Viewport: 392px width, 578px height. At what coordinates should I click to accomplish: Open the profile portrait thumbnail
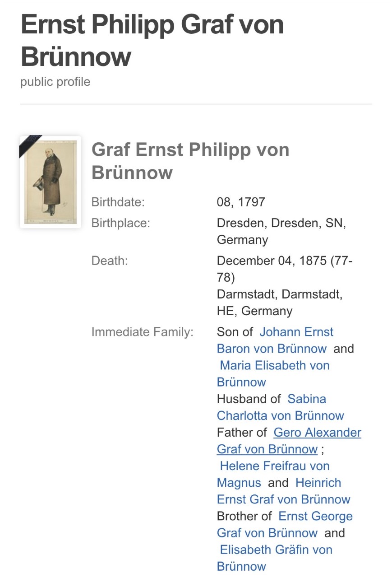50,182
